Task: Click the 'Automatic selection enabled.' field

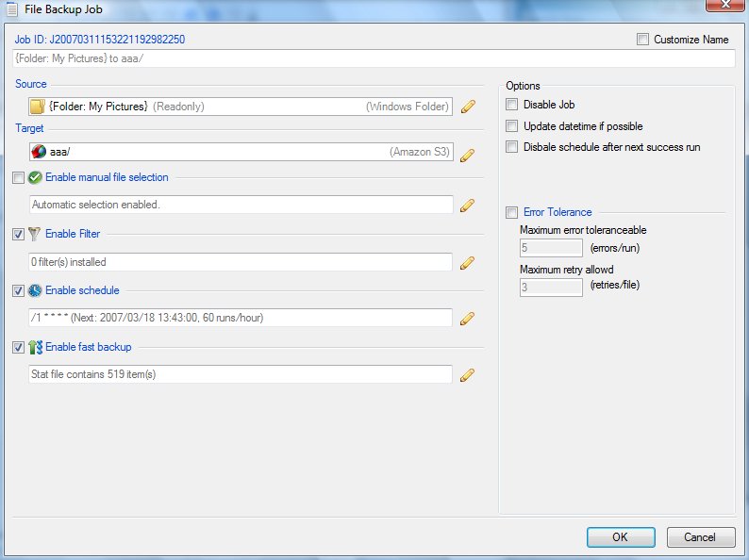Action: (x=241, y=205)
